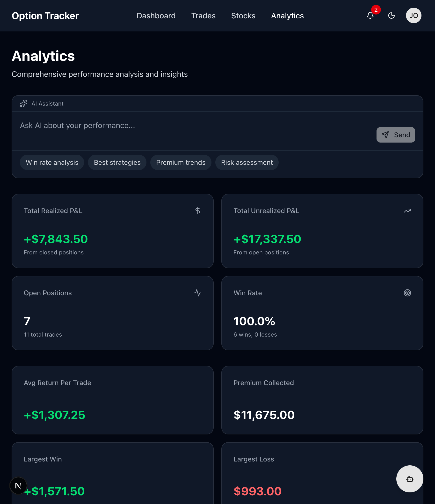Toggle dark mode with moon icon
Viewport: 435px width, 504px height.
click(x=391, y=15)
